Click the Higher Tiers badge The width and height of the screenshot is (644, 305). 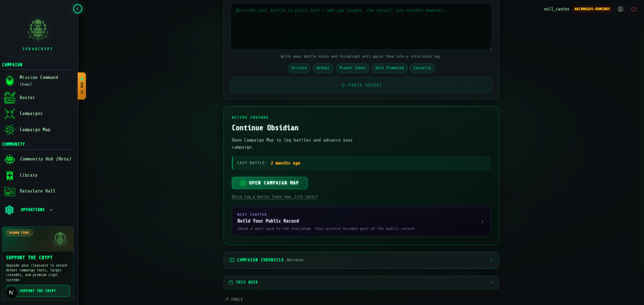[x=19, y=233]
